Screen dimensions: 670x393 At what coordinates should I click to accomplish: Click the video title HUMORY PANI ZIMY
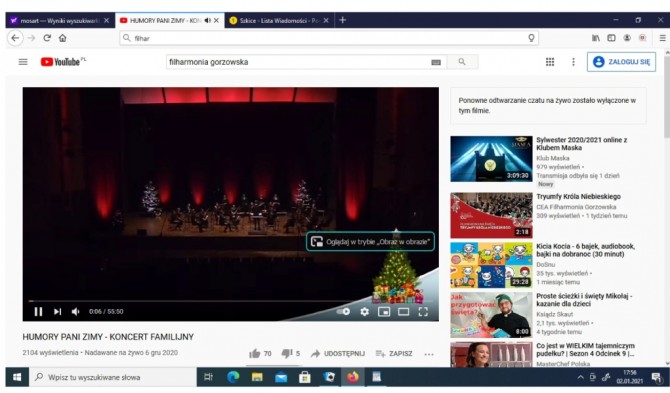point(108,337)
